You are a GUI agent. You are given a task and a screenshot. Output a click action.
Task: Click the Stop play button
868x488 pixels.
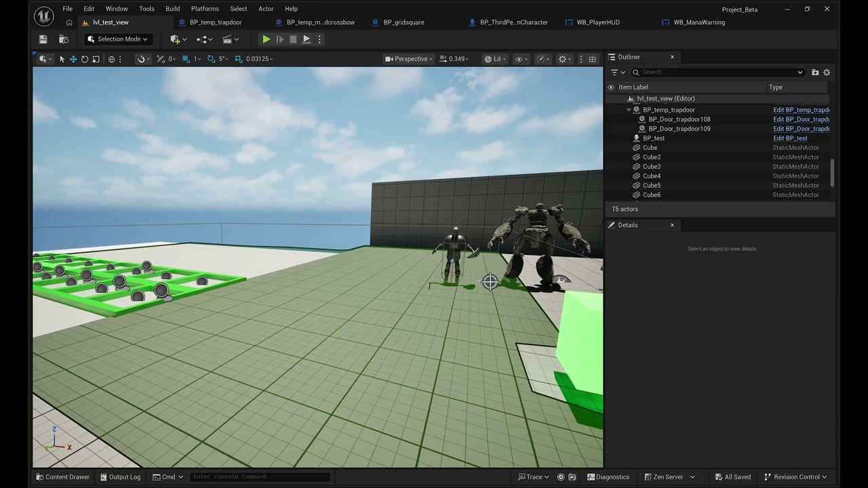pos(293,39)
